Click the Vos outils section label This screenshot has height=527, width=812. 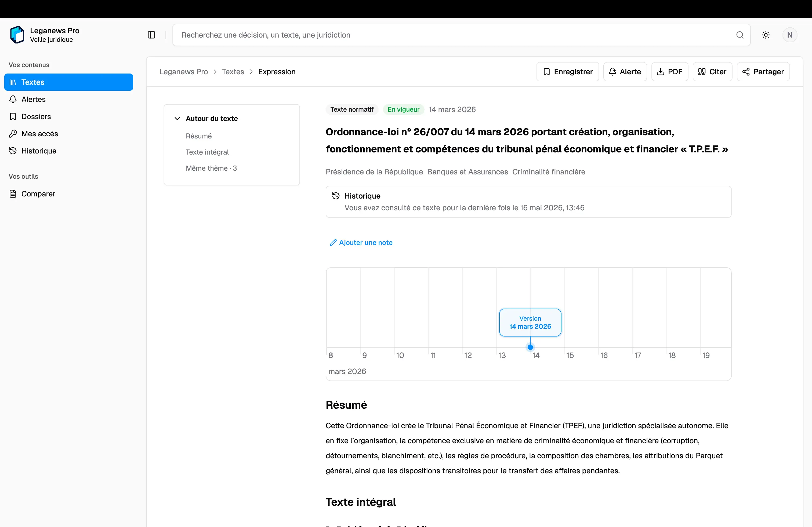[x=24, y=177]
